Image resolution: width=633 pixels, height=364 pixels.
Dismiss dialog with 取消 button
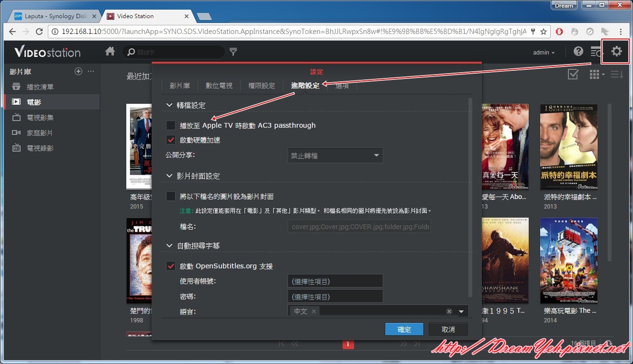pos(448,330)
